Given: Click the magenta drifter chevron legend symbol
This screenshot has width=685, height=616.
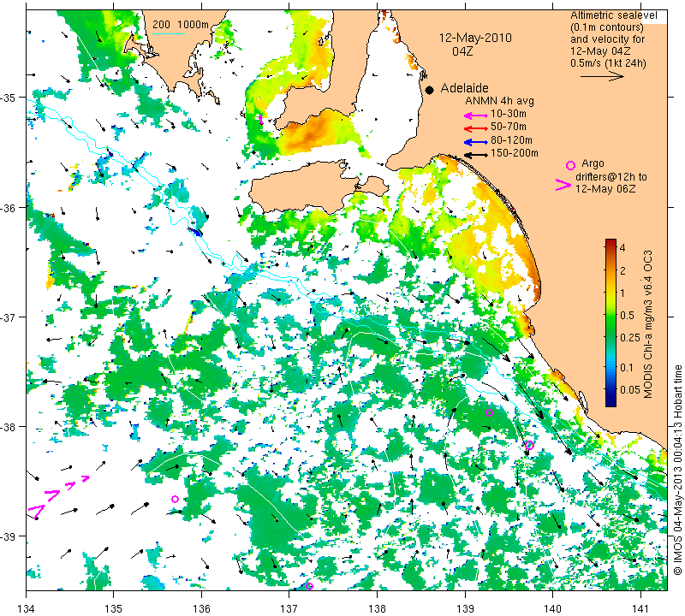Looking at the screenshot, I should coord(563,184).
